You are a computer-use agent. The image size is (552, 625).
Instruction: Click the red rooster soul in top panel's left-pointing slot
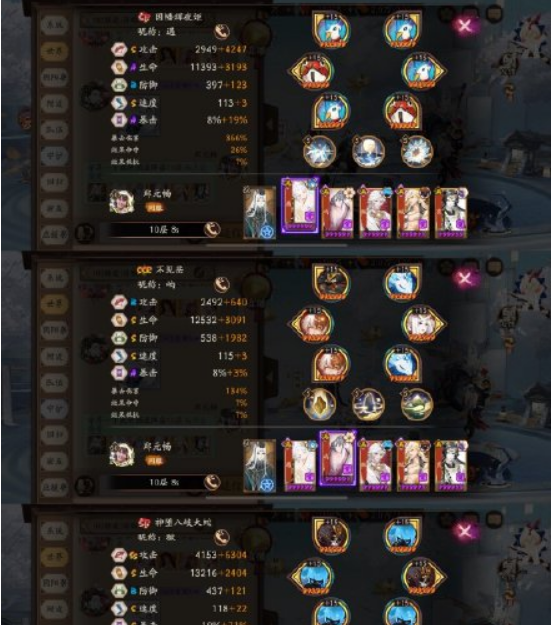312,72
